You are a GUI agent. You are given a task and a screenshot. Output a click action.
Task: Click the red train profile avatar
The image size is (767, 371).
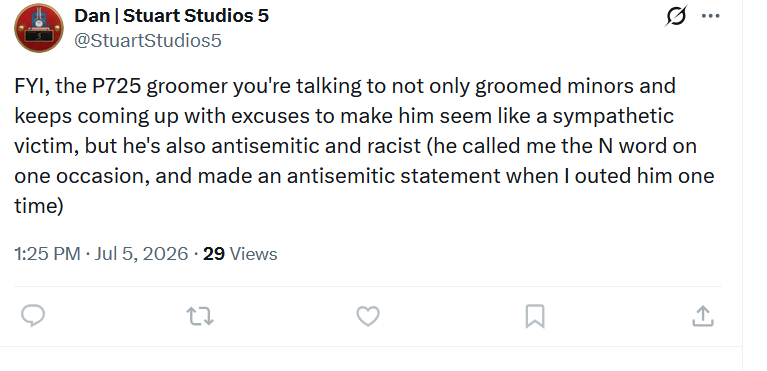pos(39,28)
